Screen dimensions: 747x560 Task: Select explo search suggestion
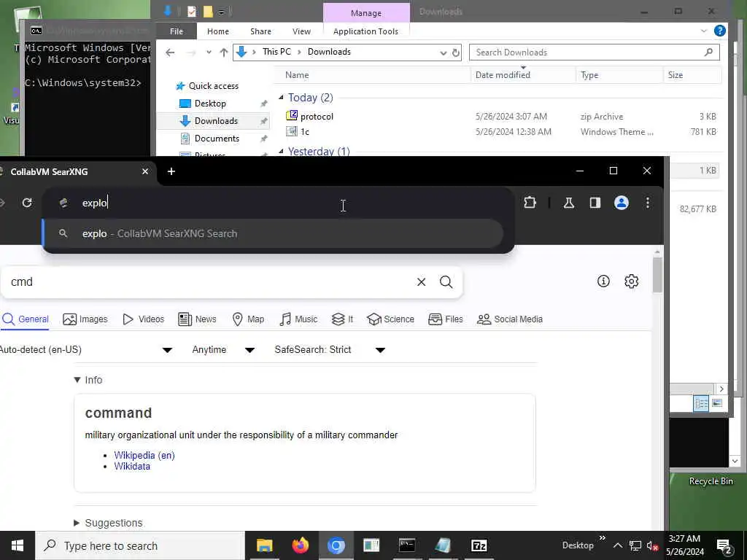[273, 234]
